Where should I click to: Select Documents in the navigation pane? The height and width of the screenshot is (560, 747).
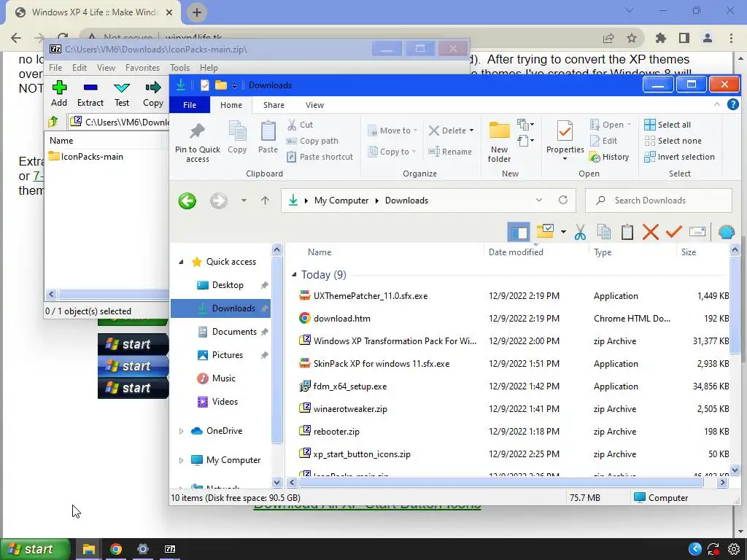tap(234, 332)
